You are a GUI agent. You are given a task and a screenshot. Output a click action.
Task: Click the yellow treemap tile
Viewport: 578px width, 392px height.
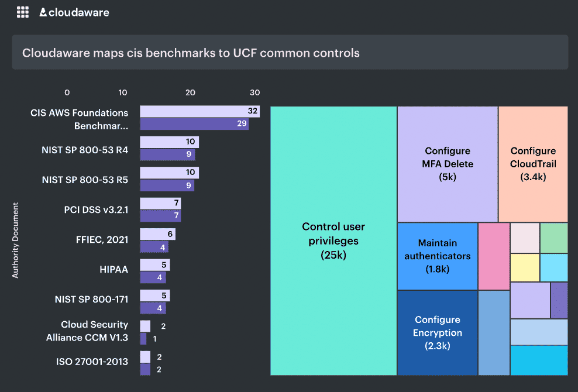point(525,268)
